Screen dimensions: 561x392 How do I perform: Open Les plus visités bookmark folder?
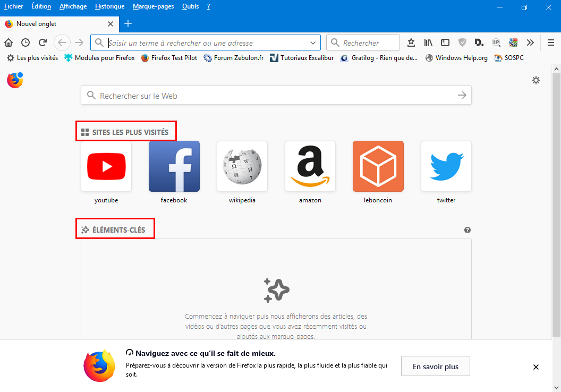pos(32,58)
